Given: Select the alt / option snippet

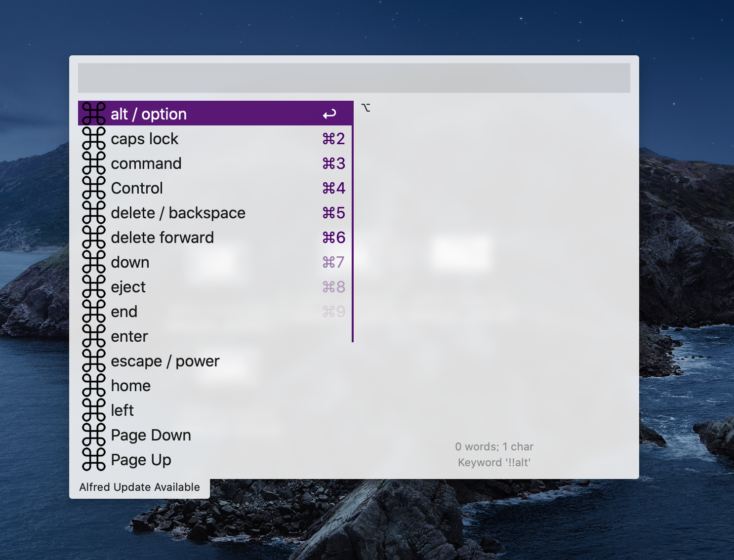Looking at the screenshot, I should coord(216,114).
